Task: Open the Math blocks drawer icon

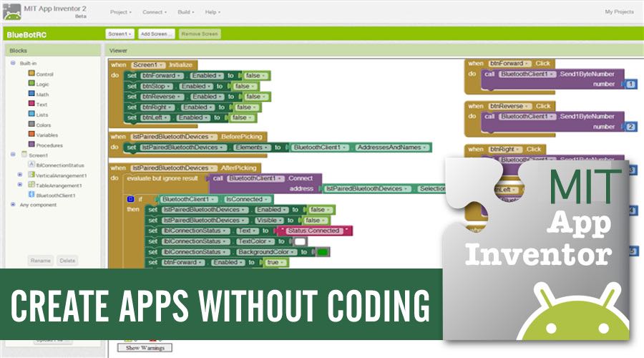Action: coord(31,93)
